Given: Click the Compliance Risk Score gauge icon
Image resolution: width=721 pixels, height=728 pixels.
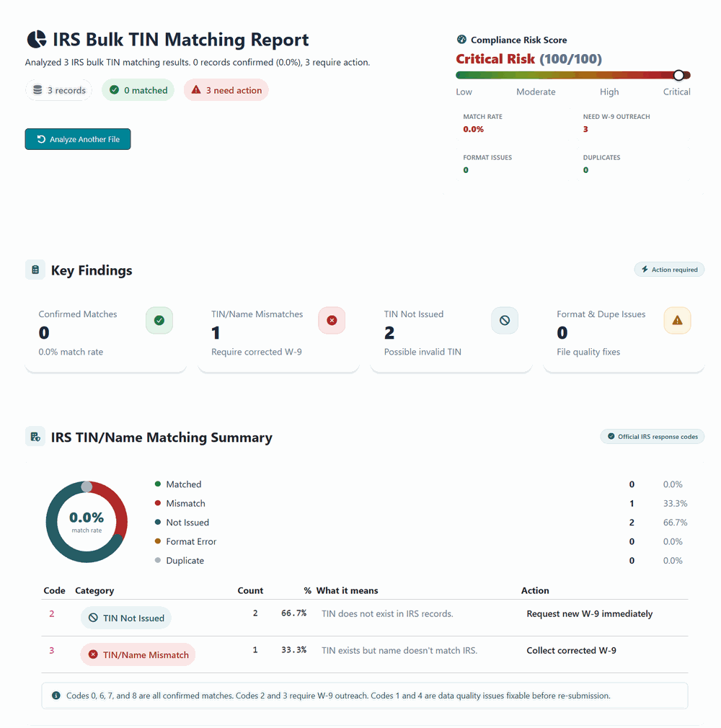Looking at the screenshot, I should tap(461, 40).
